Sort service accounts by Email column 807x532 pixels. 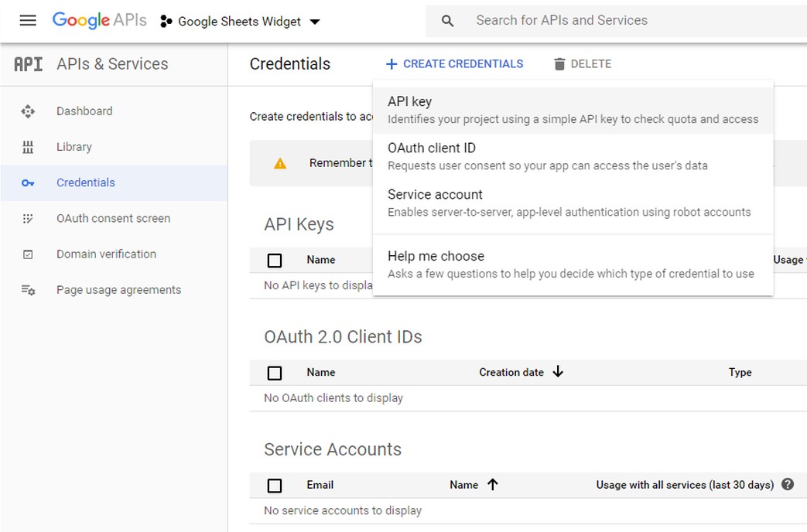[x=320, y=485]
